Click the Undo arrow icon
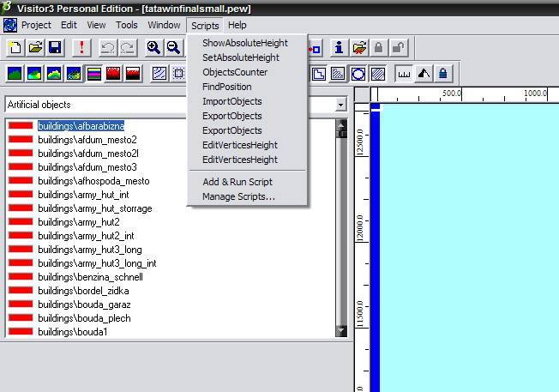The image size is (559, 392). tap(108, 47)
